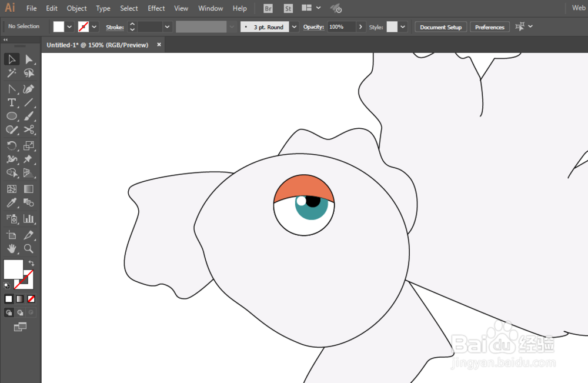588x383 pixels.
Task: Select the Symbol Sprayer tool
Action: click(12, 219)
